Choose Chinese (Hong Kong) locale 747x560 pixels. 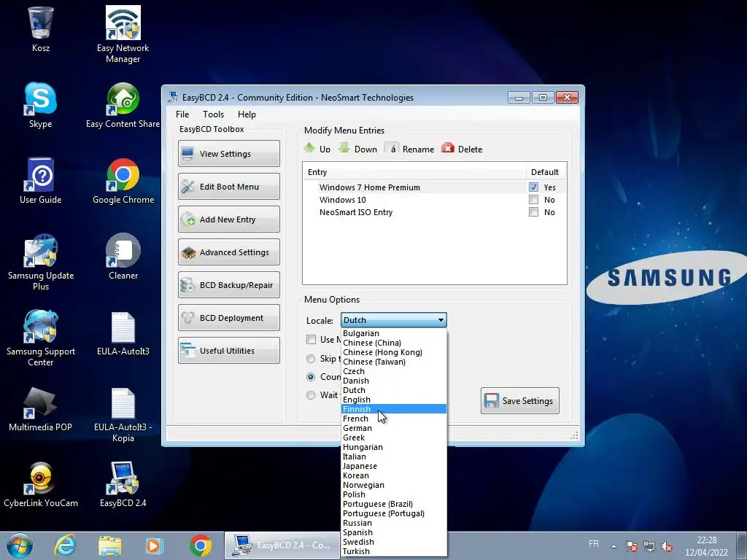point(393,352)
